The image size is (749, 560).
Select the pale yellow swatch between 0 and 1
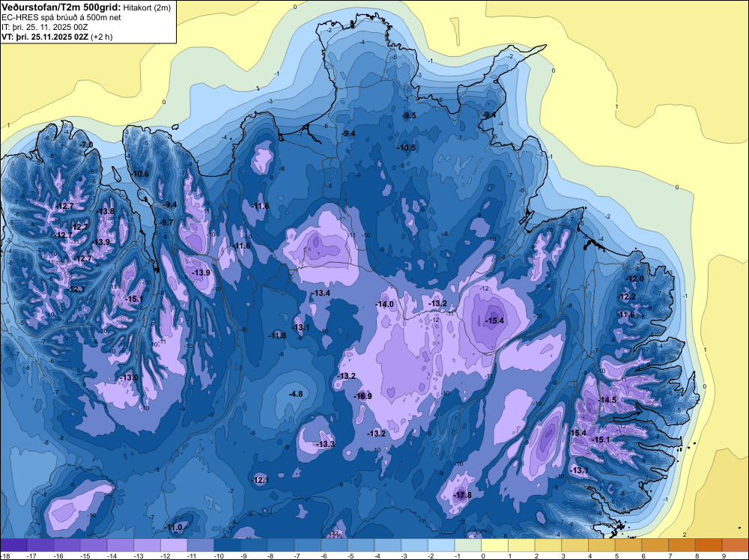click(495, 545)
